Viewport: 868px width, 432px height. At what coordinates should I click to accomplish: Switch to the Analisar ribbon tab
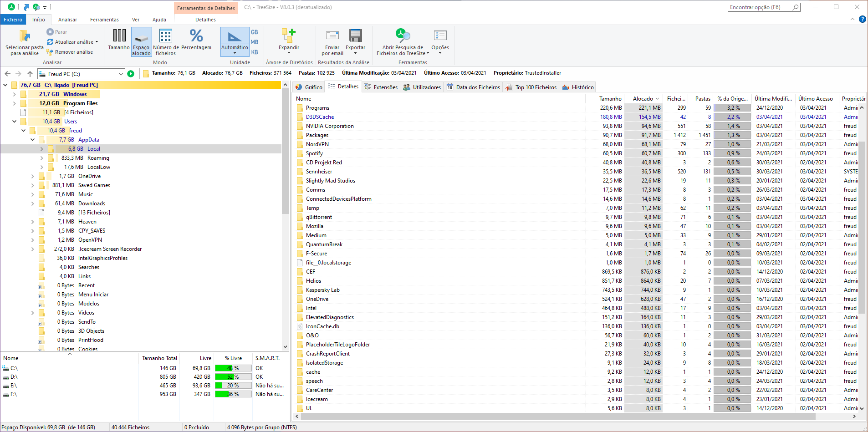pos(67,20)
